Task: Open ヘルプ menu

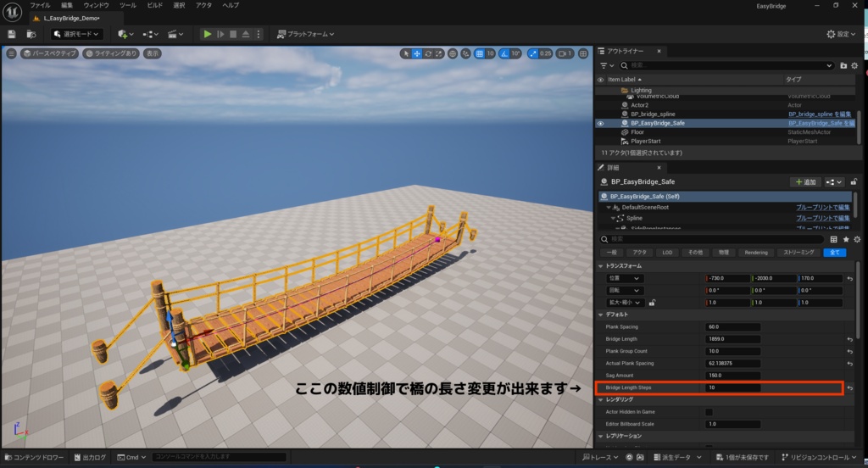Action: pyautogui.click(x=231, y=6)
